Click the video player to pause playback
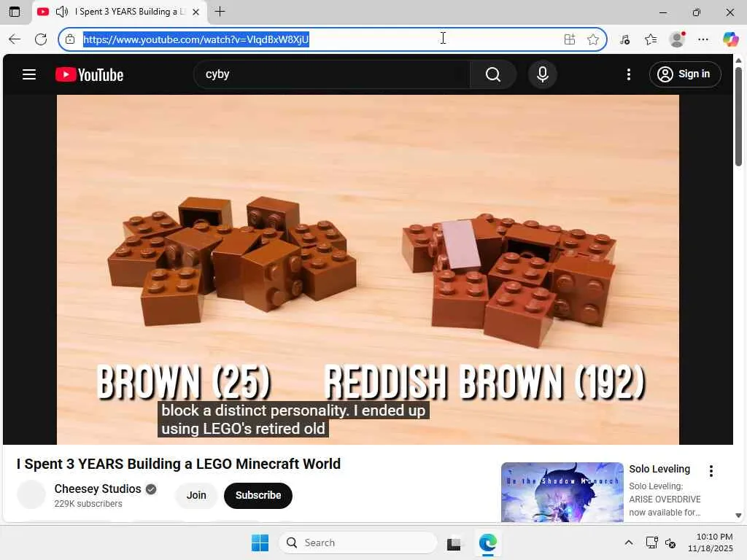This screenshot has height=560, width=747. coord(368,270)
